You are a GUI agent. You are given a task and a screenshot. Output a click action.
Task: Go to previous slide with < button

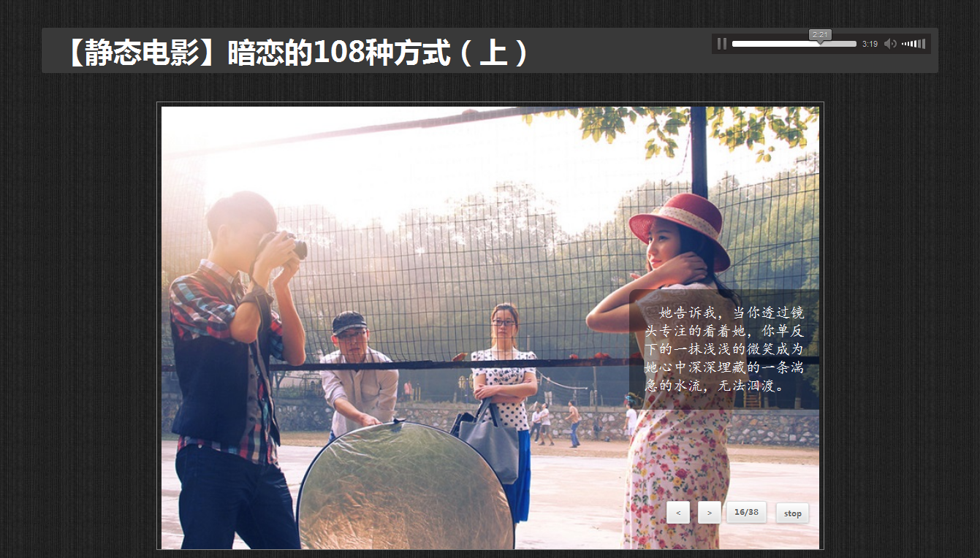point(678,513)
